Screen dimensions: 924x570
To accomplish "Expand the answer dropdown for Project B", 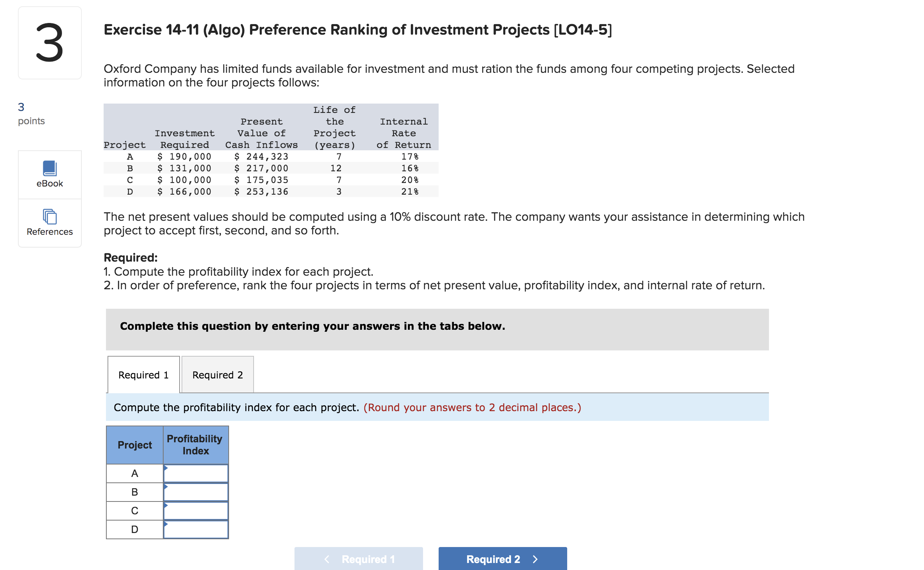I will tap(166, 487).
